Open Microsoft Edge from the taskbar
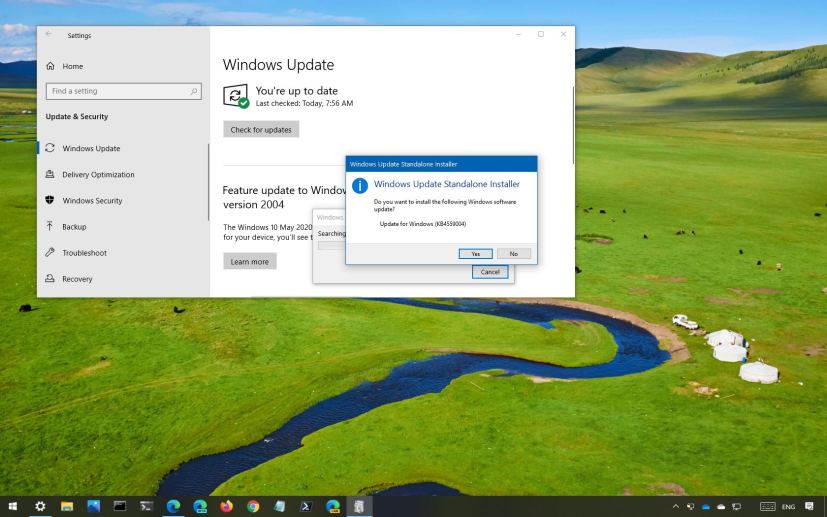 coord(174,506)
